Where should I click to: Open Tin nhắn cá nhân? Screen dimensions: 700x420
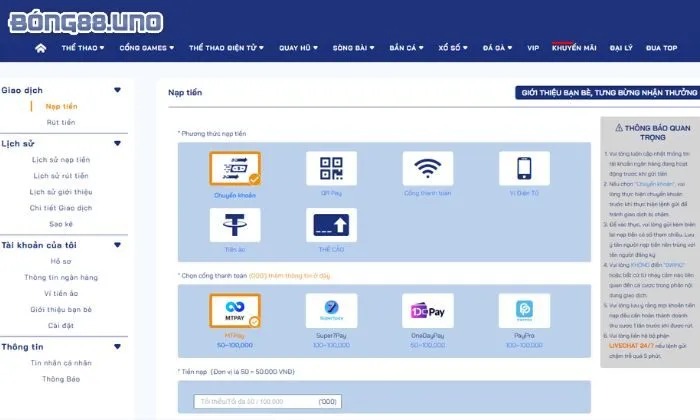click(x=61, y=363)
